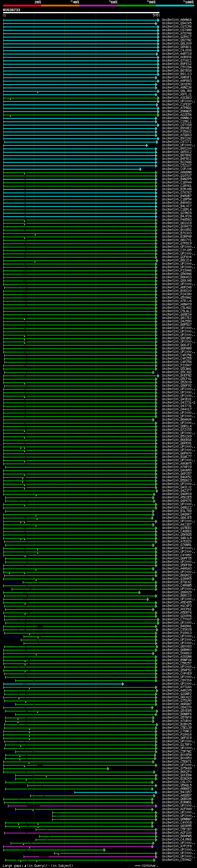The image size is (197, 868).
Task: Open hit UniRef100_Q6P257
Action: pos(177,474)
